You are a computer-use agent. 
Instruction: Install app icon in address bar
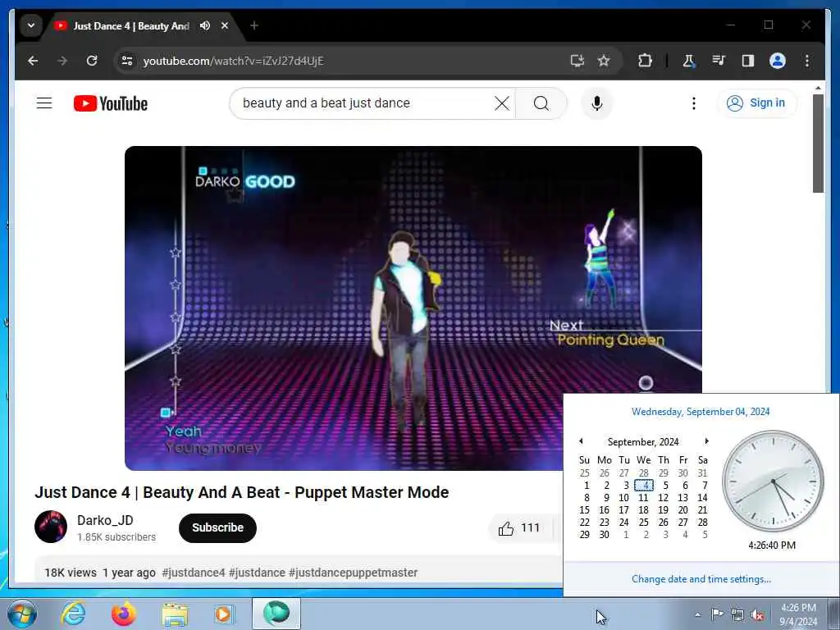577,61
